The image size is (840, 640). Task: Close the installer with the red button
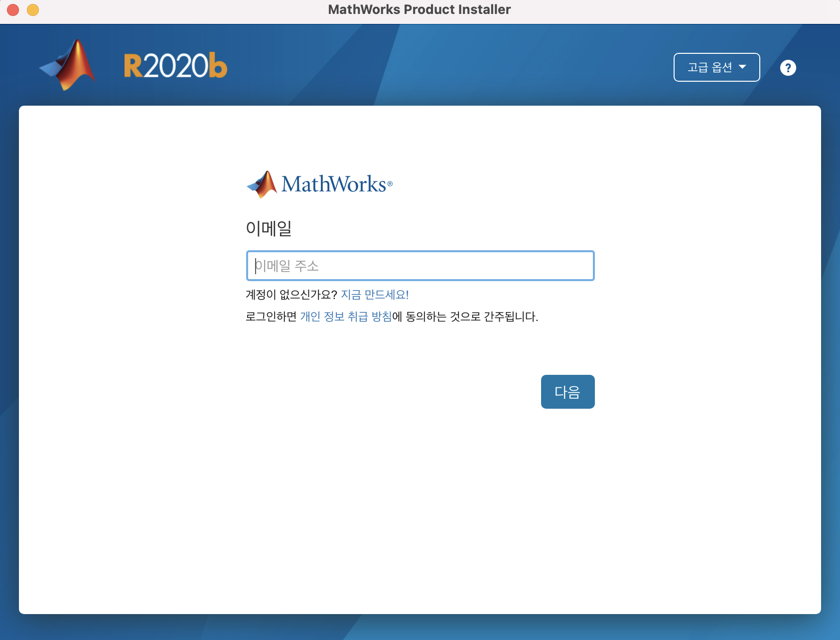click(x=13, y=10)
